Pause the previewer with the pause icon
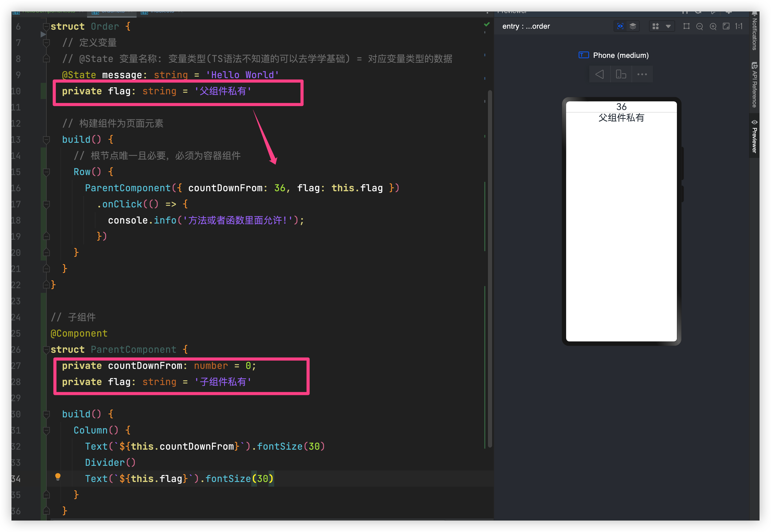Image resolution: width=771 pixels, height=532 pixels. [x=685, y=13]
